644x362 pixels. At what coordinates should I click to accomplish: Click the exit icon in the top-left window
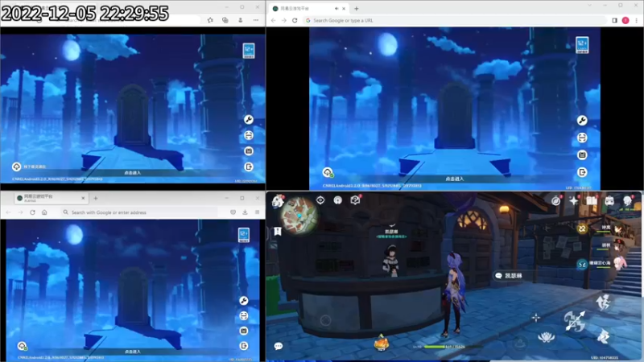[x=249, y=167]
